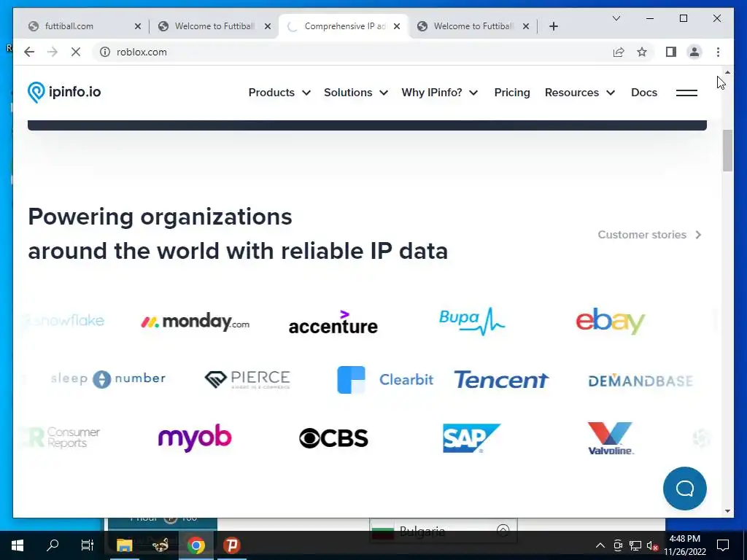Open Windows taskbar search
747x560 pixels.
(53, 545)
